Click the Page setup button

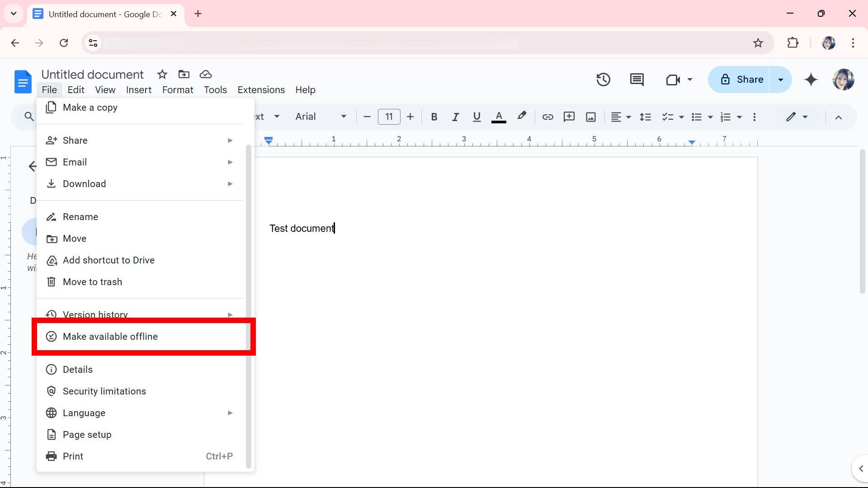(x=87, y=434)
